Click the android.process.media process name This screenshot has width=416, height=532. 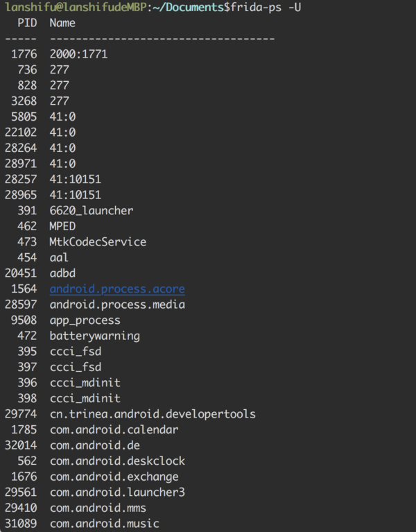[x=117, y=304]
